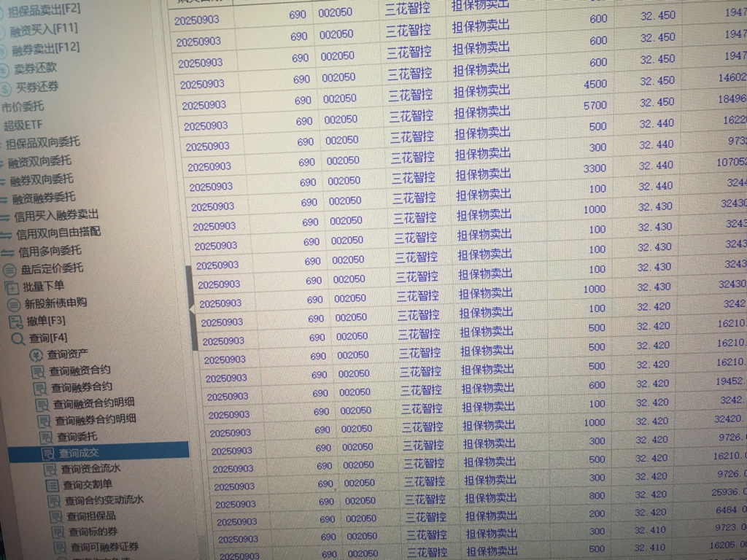The width and height of the screenshot is (747, 560).
Task: Select the quantity cell 4500
Action: (595, 85)
